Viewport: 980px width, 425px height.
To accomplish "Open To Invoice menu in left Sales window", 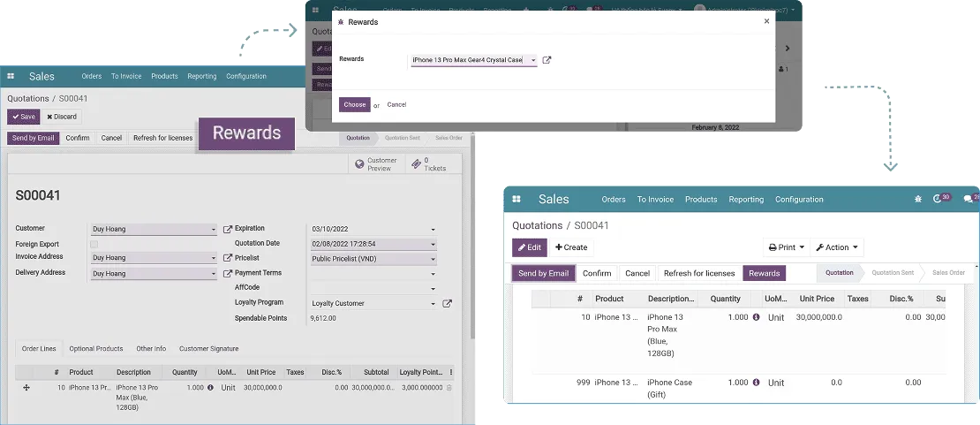I will tap(126, 76).
